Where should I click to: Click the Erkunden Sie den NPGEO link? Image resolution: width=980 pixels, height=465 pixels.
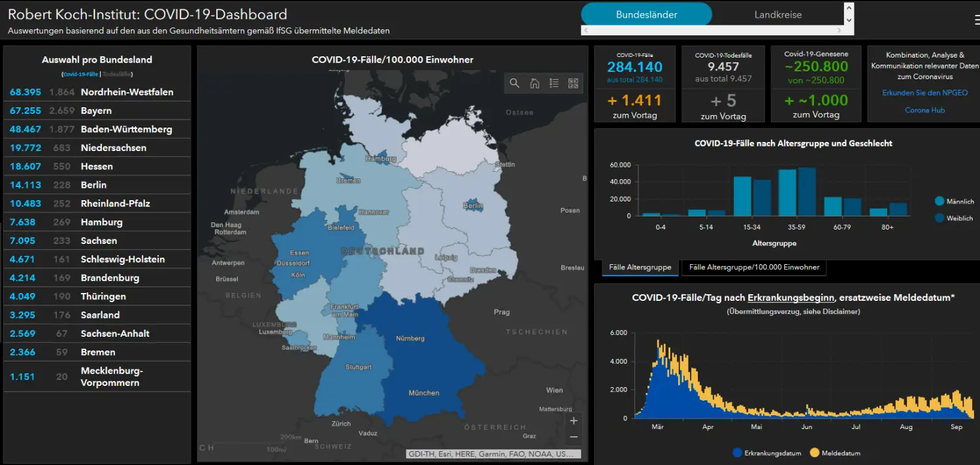(x=924, y=93)
